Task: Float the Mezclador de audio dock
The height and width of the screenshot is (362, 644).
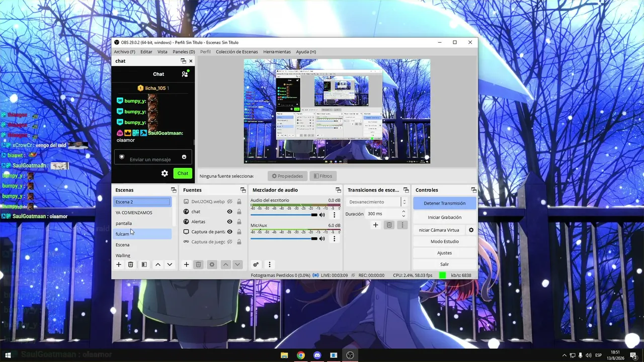Action: coord(339,190)
